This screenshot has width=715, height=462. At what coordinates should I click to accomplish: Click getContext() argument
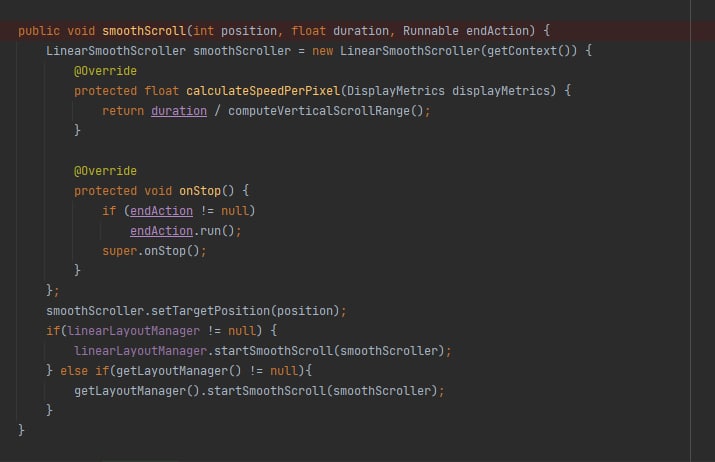(x=529, y=51)
